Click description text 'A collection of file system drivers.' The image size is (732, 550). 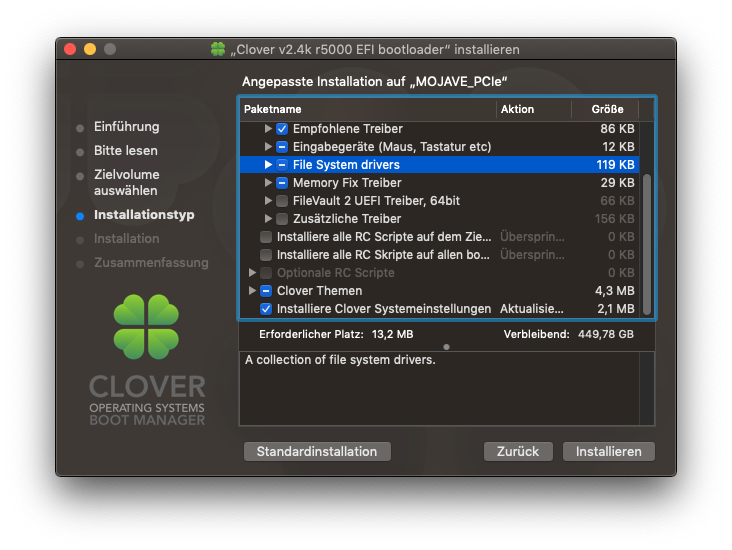click(x=340, y=360)
